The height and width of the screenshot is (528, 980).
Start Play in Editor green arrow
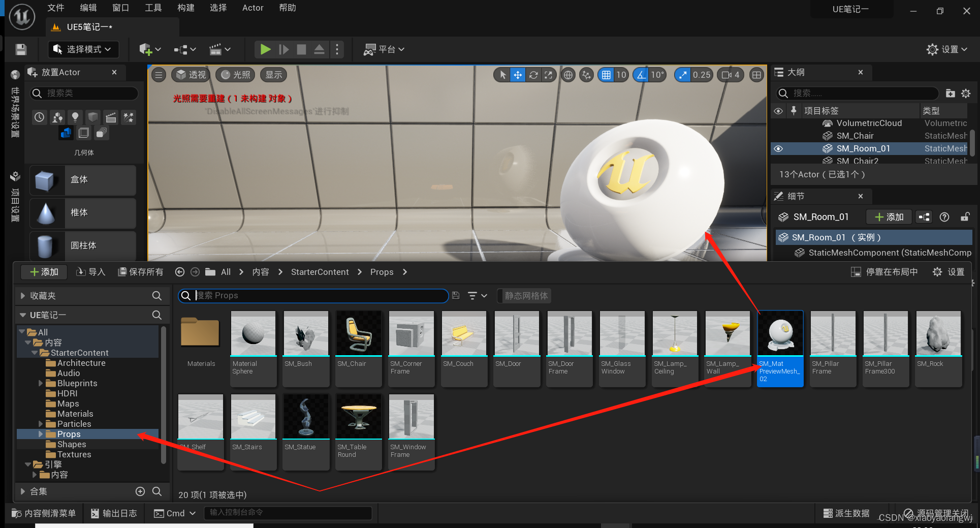click(x=265, y=49)
